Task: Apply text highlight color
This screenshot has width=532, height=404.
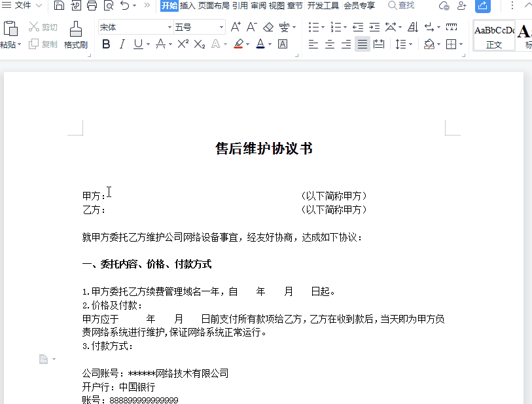Action: coord(239,44)
